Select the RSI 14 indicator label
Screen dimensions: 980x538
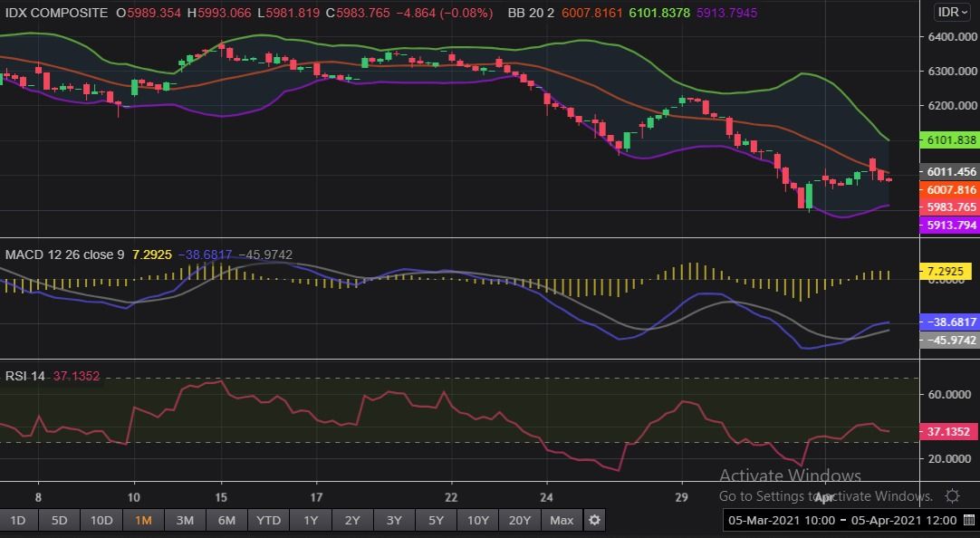(x=25, y=376)
